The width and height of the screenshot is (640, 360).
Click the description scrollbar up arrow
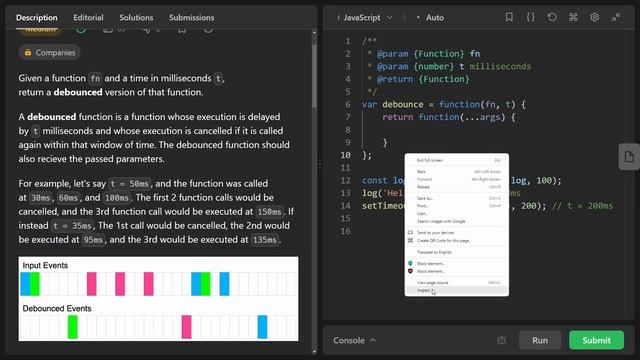314,32
